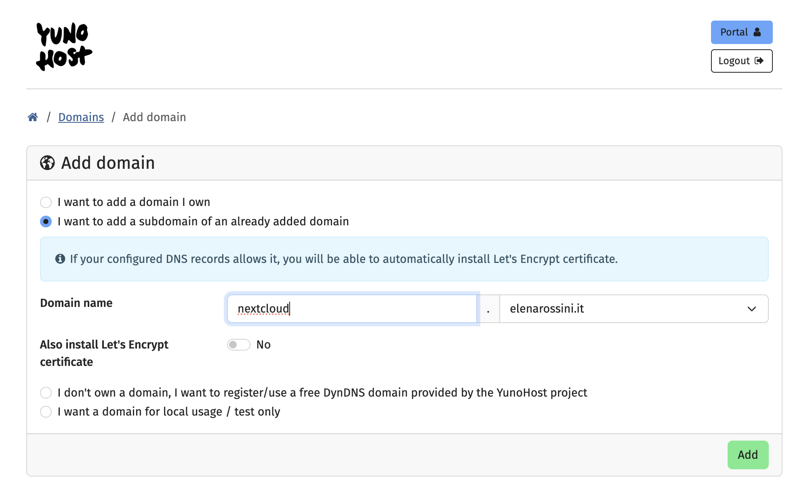The height and width of the screenshot is (504, 812).
Task: Click the person icon on the Portal button
Action: (756, 31)
